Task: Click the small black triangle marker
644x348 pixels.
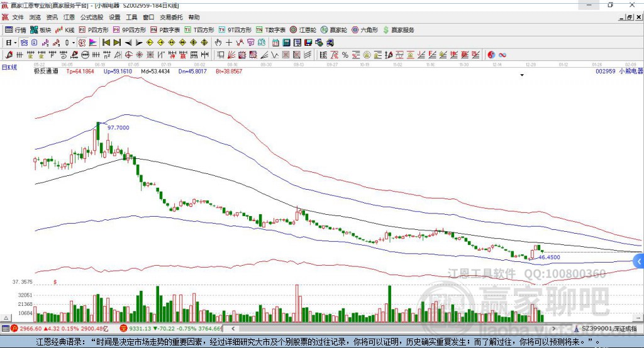Action: click(522, 75)
